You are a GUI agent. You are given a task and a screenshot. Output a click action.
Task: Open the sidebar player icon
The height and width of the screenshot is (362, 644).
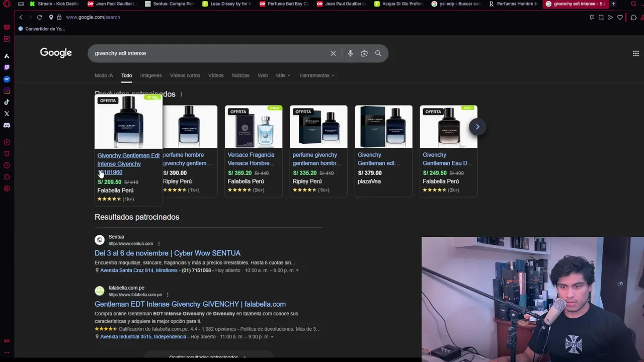[7, 142]
